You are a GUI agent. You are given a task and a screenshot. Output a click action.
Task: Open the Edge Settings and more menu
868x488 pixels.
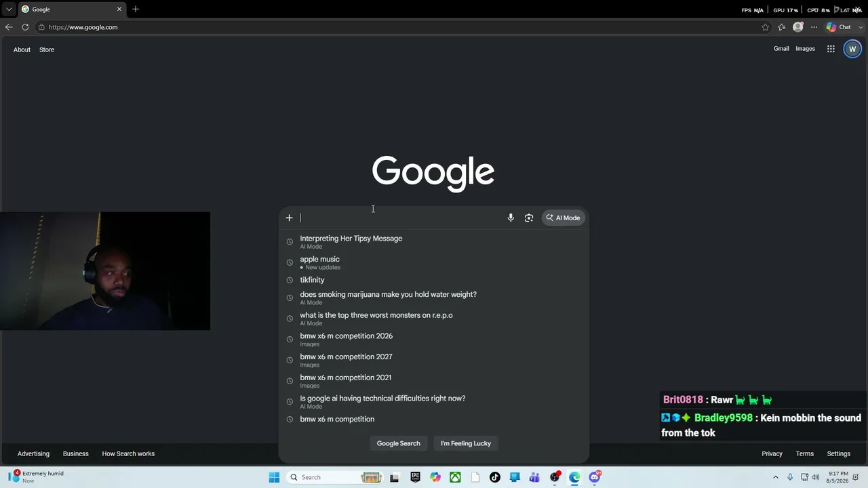click(x=814, y=27)
